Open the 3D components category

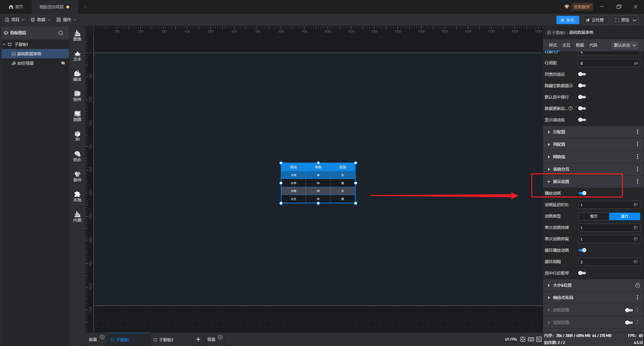pyautogui.click(x=77, y=136)
